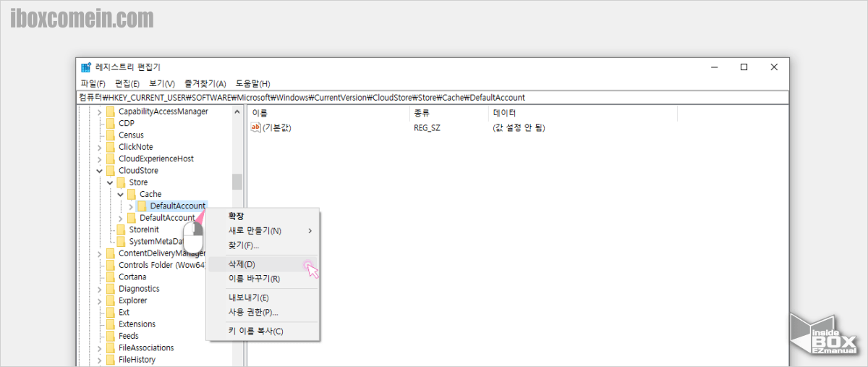Click the Cortana folder icon
Image resolution: width=868 pixels, height=367 pixels.
pyautogui.click(x=111, y=277)
